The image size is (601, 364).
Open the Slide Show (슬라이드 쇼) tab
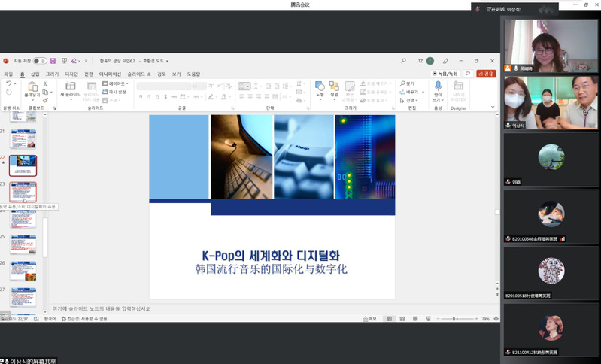138,74
